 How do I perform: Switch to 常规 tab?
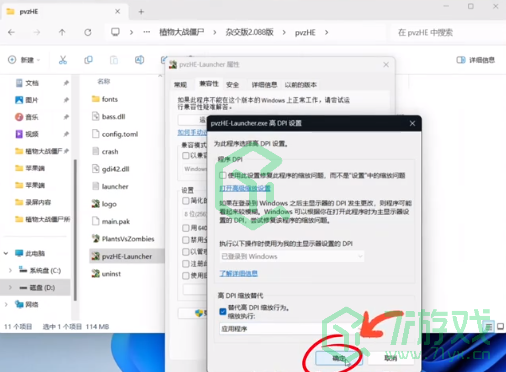point(180,85)
